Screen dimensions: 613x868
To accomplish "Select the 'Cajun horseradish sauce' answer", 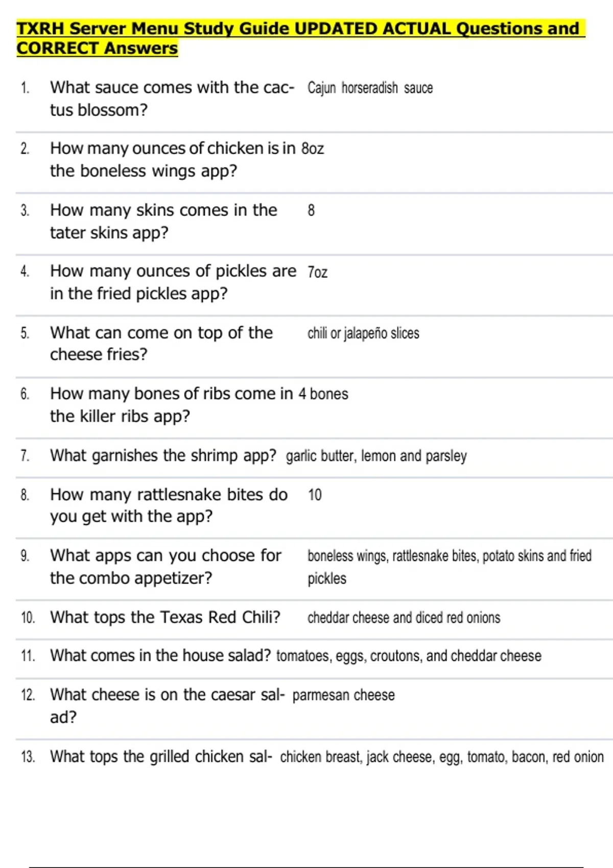I will (370, 88).
